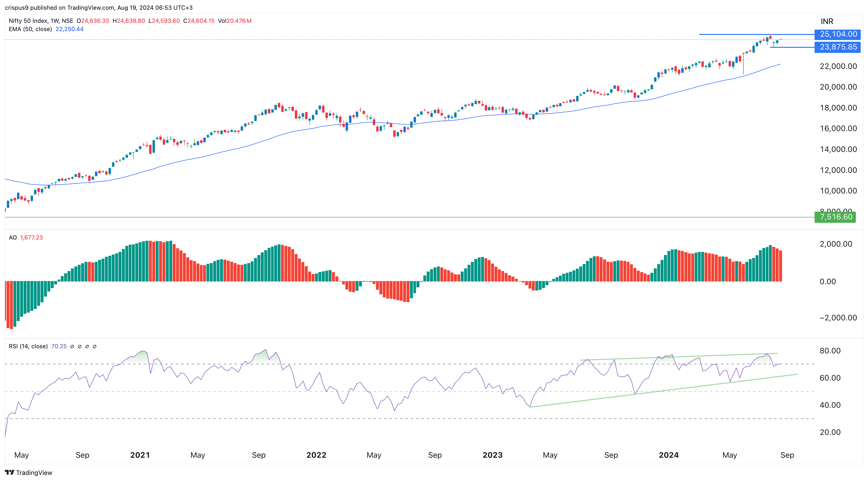Click the 14,000.00 price axis label
The image size is (868, 481).
click(x=838, y=149)
